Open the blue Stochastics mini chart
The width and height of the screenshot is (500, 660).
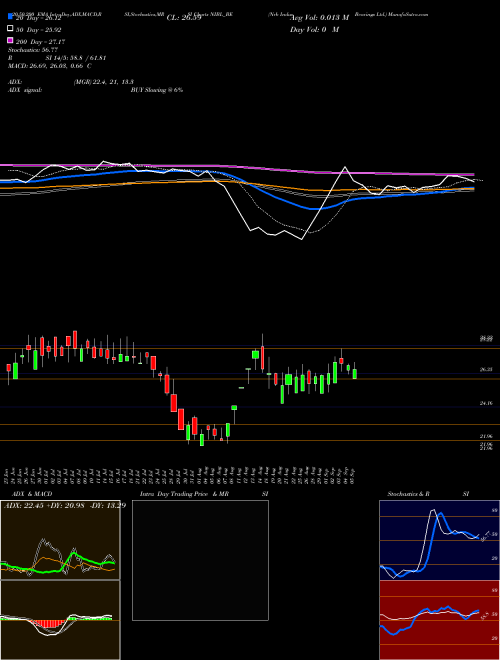click(x=439, y=540)
